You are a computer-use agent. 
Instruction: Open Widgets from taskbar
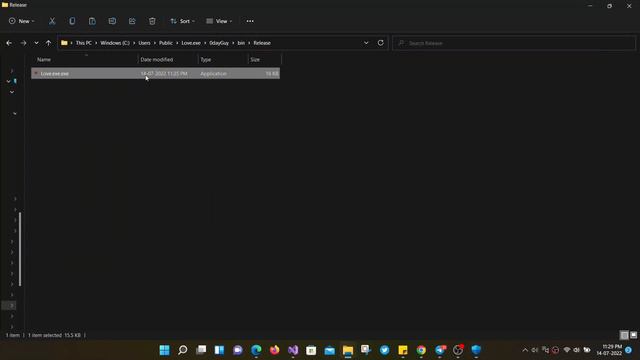220,350
